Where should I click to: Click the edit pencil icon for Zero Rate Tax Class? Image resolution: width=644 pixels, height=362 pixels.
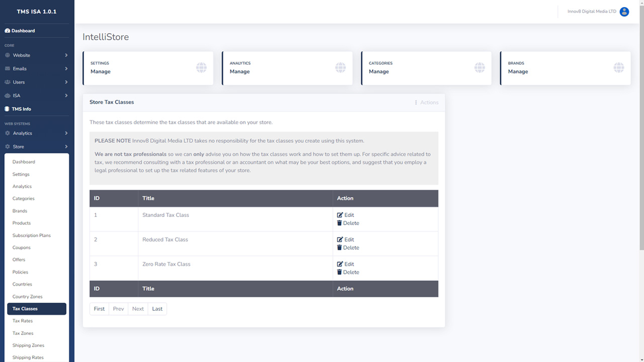(x=340, y=264)
